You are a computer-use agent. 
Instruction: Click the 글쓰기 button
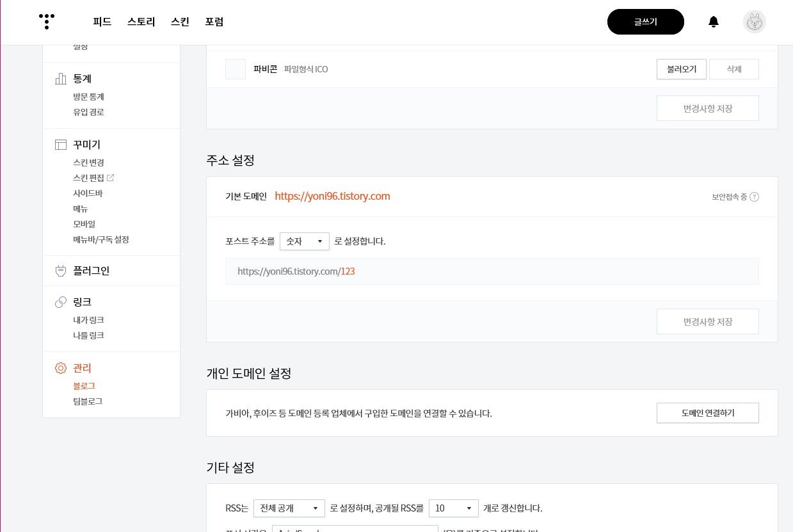point(646,22)
